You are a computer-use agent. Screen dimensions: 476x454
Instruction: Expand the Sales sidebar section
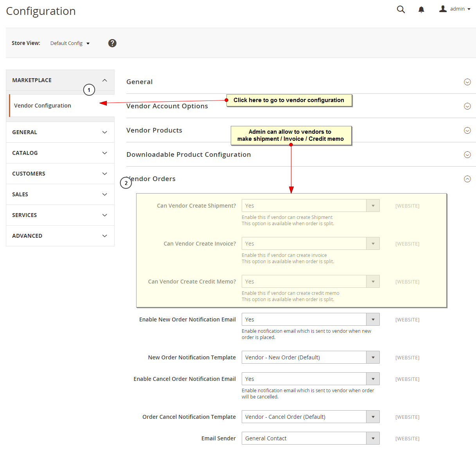(x=60, y=194)
